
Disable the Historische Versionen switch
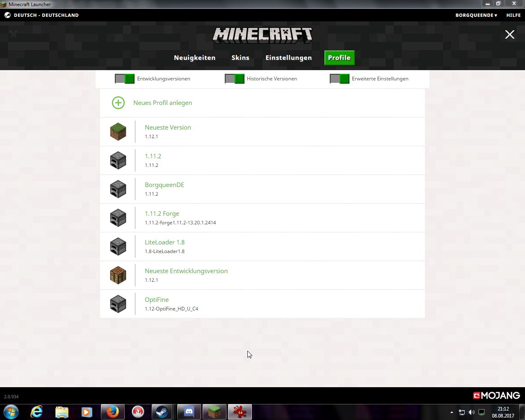click(x=235, y=79)
